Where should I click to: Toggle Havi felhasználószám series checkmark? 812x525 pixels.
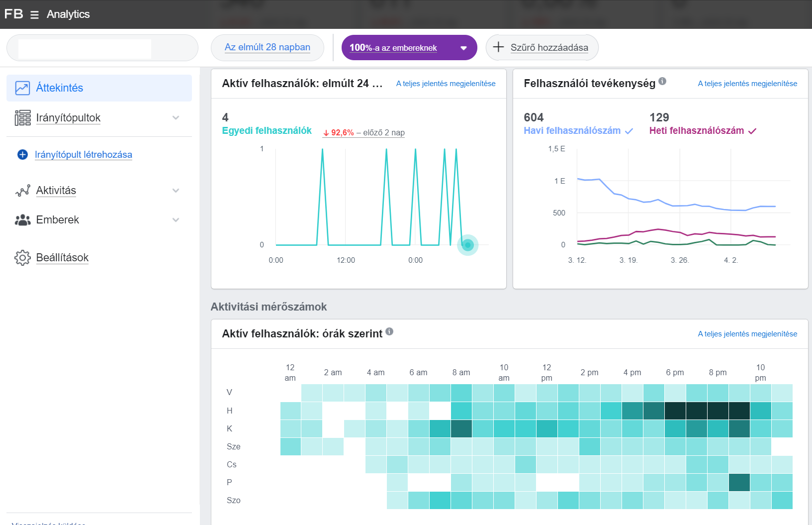click(629, 131)
